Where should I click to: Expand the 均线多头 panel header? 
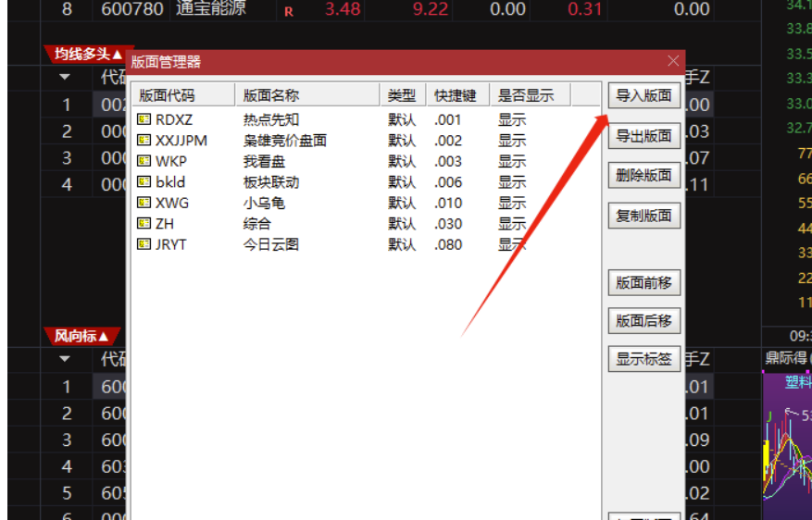89,55
